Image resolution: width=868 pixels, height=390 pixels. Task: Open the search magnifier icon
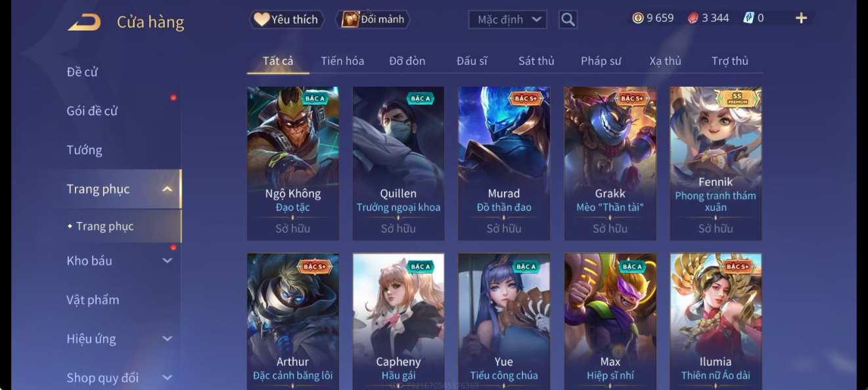click(x=568, y=20)
